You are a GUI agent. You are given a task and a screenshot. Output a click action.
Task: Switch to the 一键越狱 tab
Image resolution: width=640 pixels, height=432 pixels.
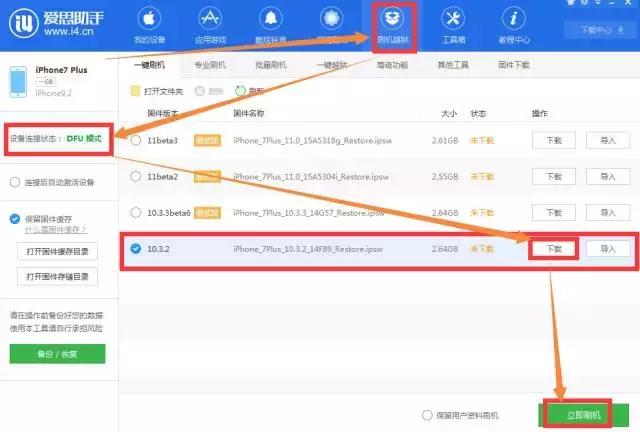[x=331, y=65]
